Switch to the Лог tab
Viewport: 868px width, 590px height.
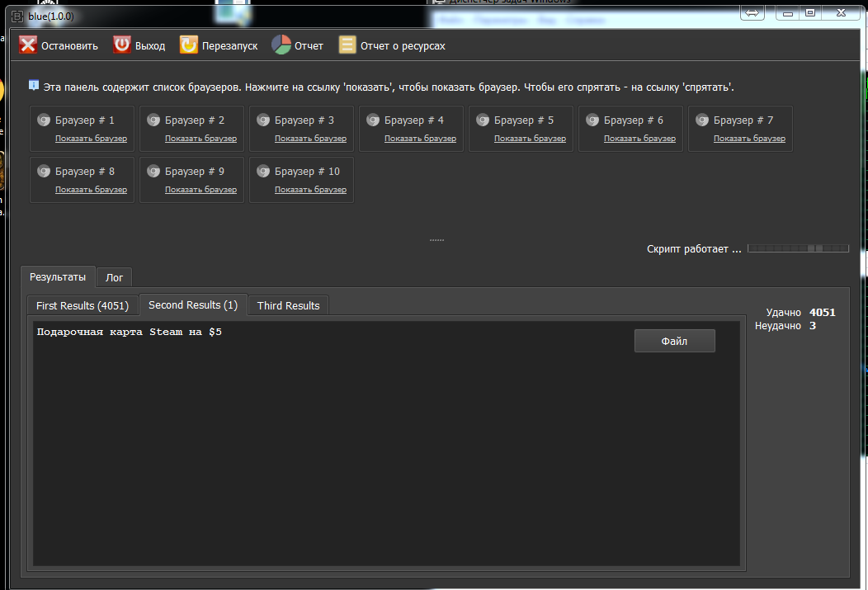coord(114,278)
